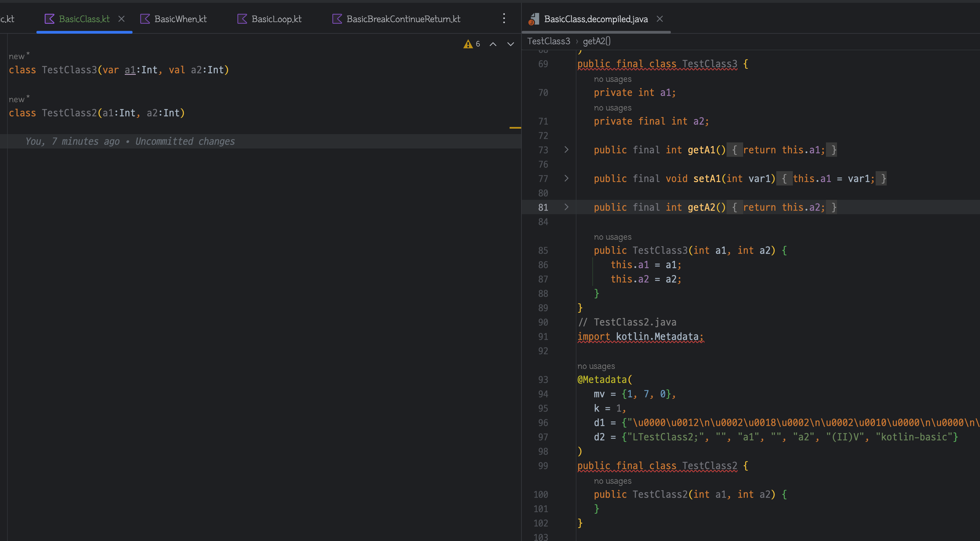
Task: Click the yellow warning stripe marker on scrollbar
Action: 515,128
